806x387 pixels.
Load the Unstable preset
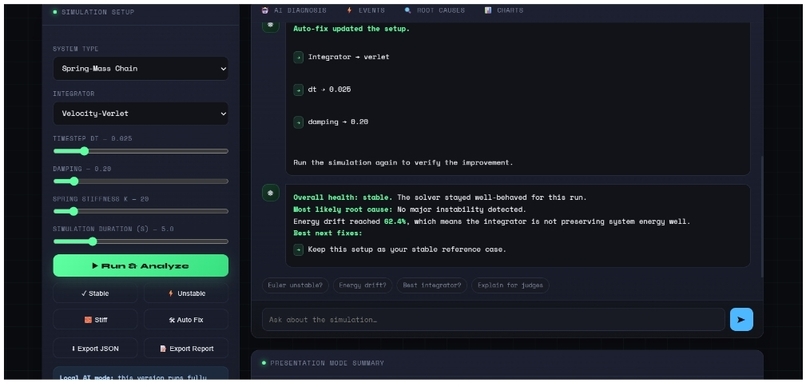click(x=186, y=293)
